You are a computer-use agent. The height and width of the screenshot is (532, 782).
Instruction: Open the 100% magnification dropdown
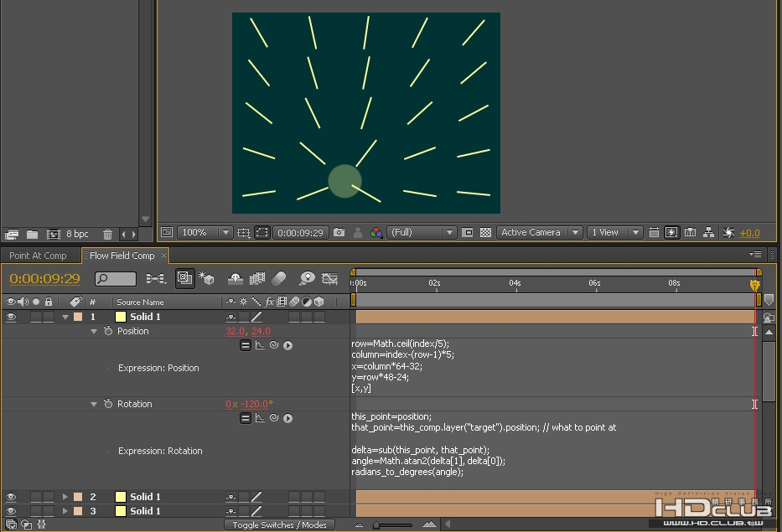pyautogui.click(x=205, y=232)
